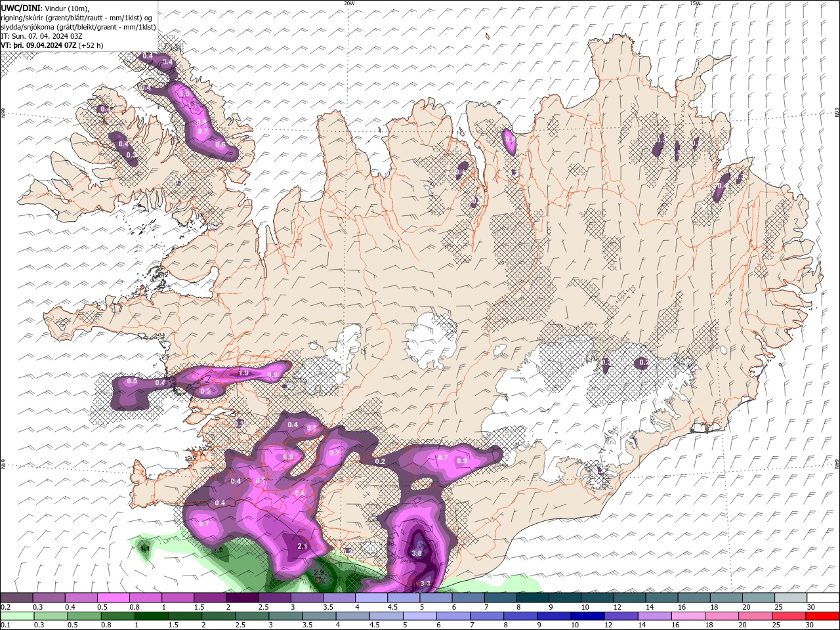Click the white snow legend swatch for 30

[823, 598]
